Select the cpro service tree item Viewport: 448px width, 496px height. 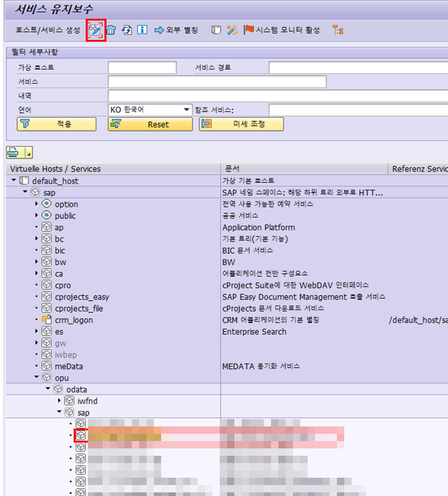[x=63, y=286]
